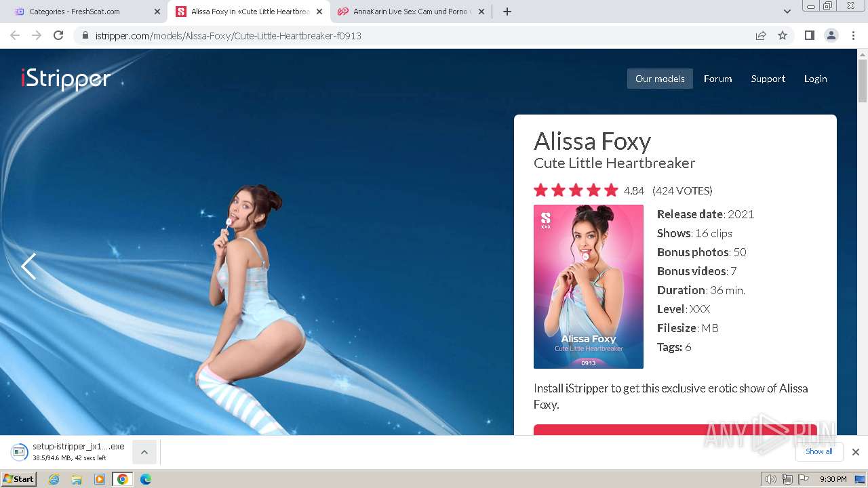Click the Bonus photos: 50 text
Screen dimensions: 868x488
point(701,252)
